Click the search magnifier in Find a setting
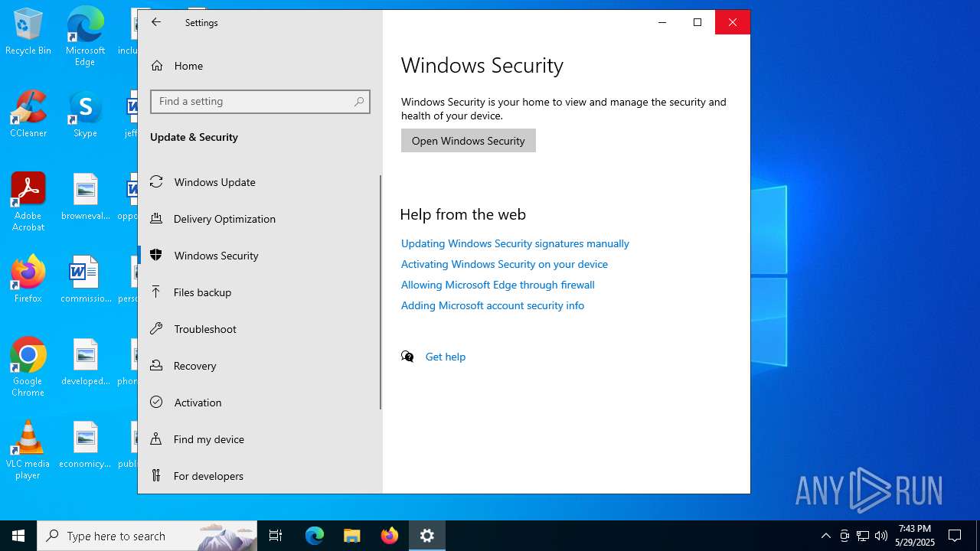Screen dimensions: 980x551 (359, 102)
